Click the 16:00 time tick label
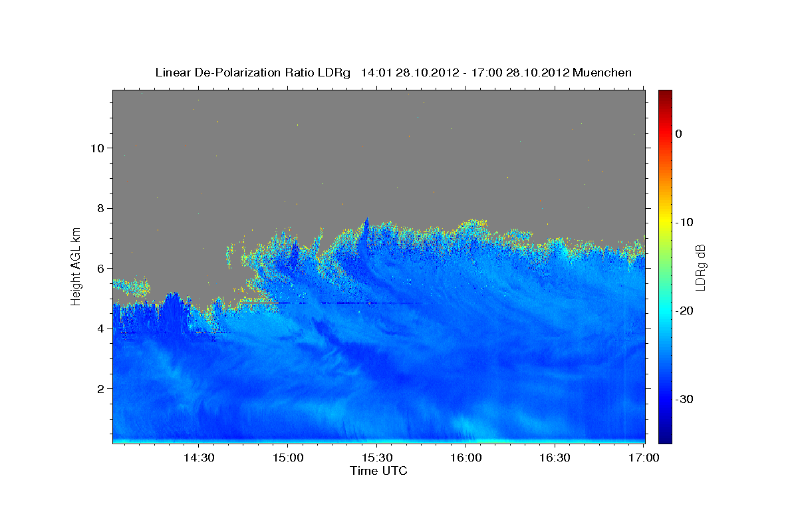The width and height of the screenshot is (798, 532). [x=465, y=458]
